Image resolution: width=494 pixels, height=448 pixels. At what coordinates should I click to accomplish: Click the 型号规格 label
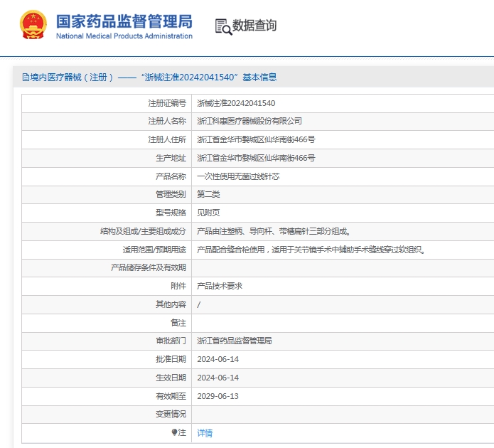171,213
